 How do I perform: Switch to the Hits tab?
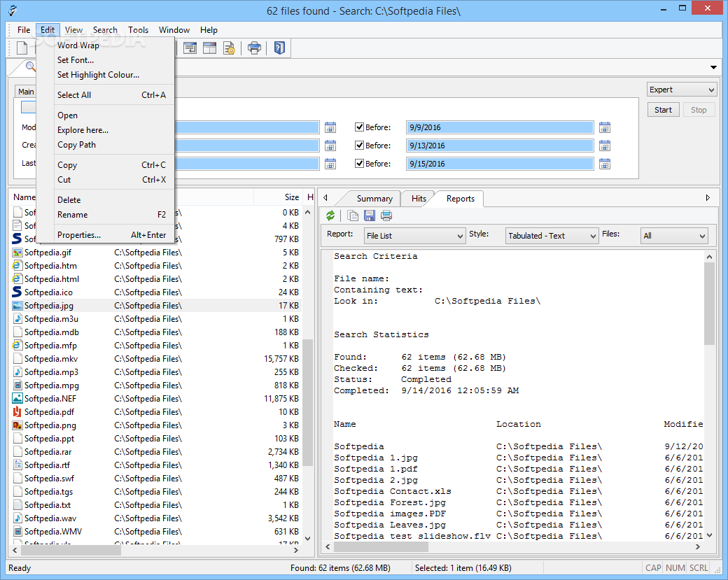[x=419, y=199]
